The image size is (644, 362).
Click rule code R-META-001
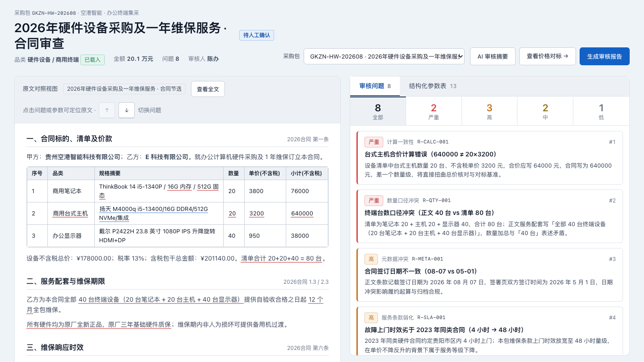428,259
